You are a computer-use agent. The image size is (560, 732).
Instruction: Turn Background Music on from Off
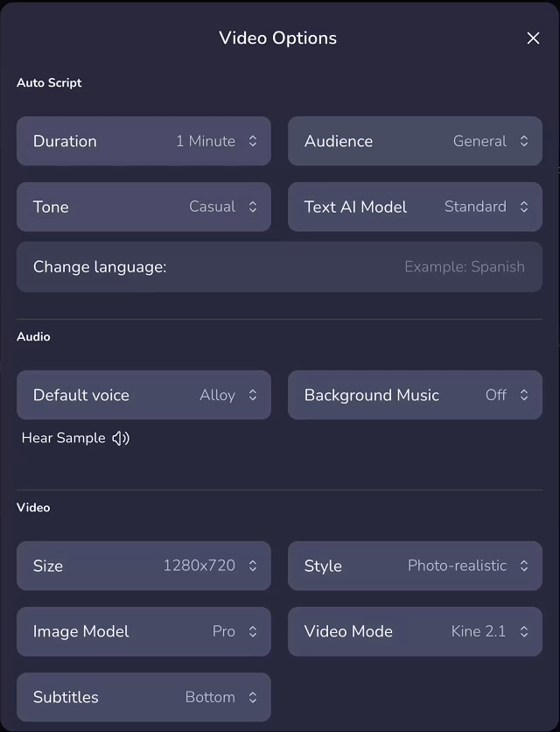click(415, 395)
